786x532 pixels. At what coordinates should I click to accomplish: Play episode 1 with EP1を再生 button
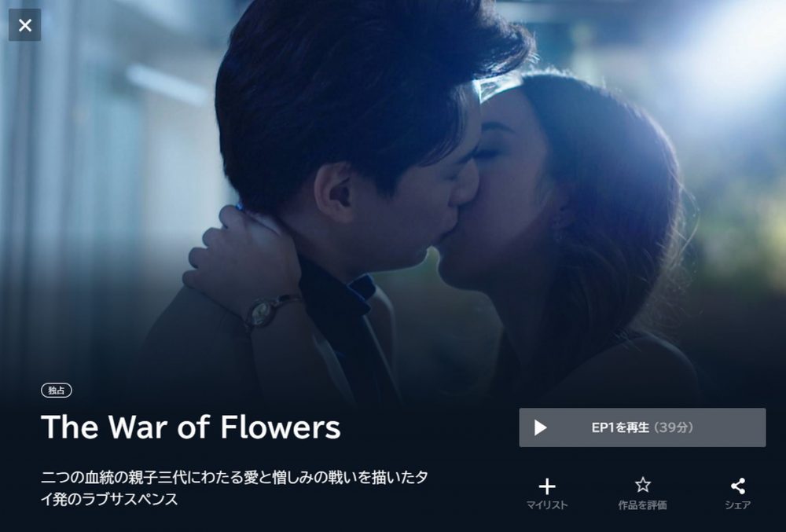642,427
